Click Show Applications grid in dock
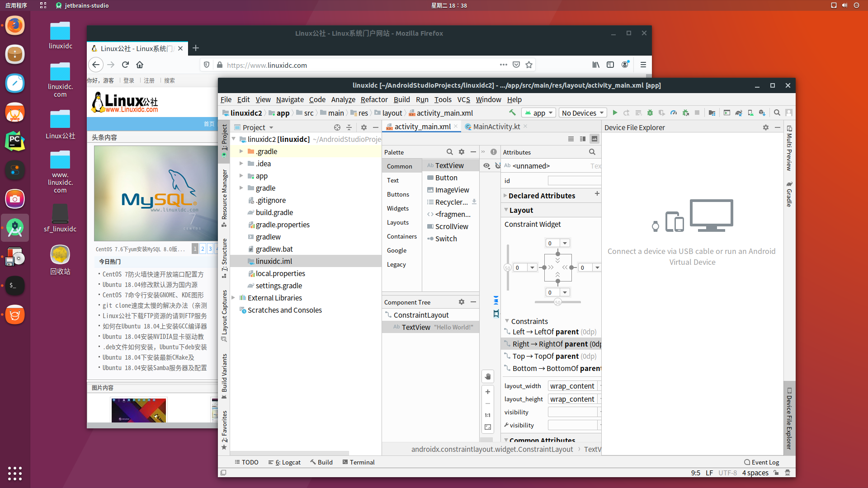This screenshot has width=868, height=488. (15, 473)
